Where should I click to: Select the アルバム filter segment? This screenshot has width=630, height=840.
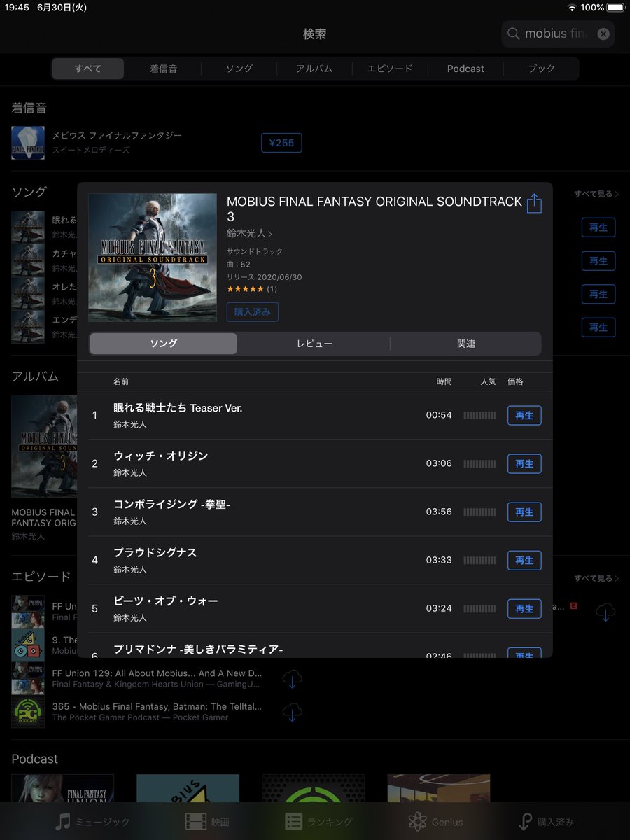pos(314,69)
